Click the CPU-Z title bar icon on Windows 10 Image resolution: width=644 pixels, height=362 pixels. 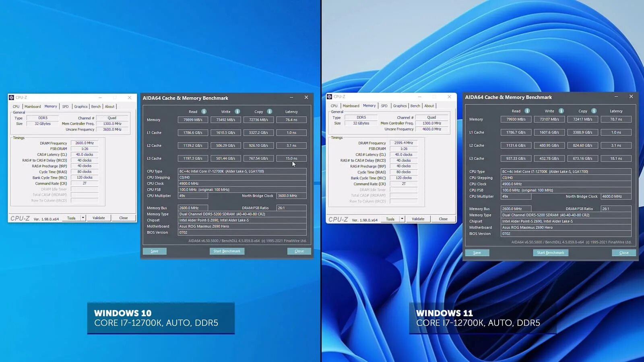coord(11,97)
